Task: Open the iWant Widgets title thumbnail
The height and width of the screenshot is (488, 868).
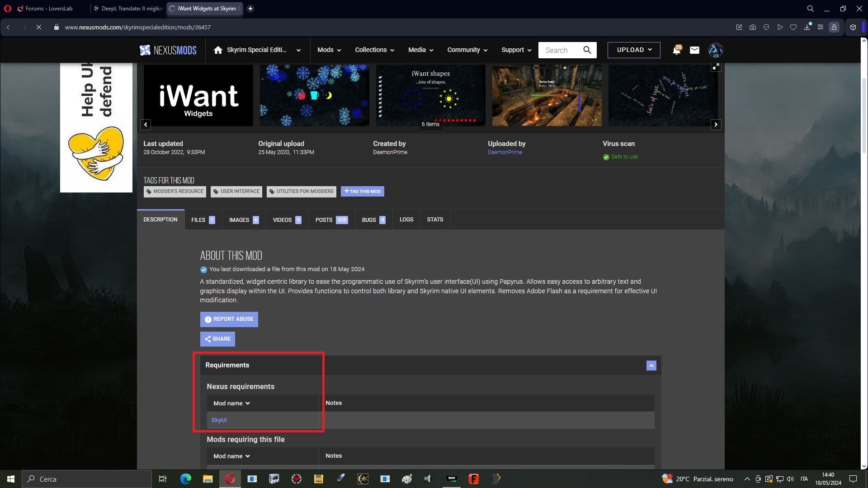Action: [x=198, y=95]
